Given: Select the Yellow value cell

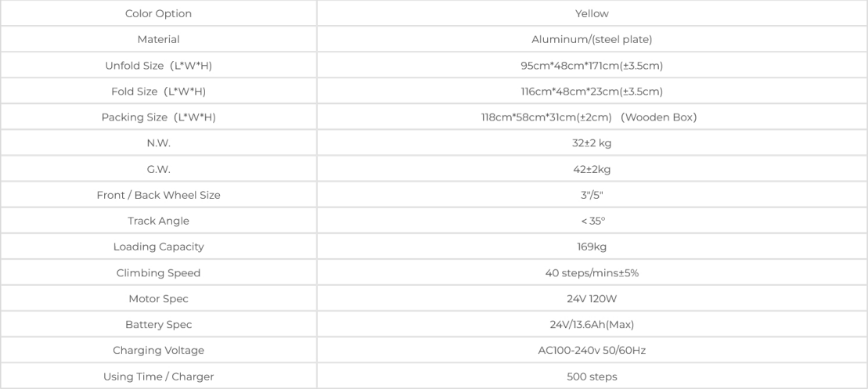Looking at the screenshot, I should pyautogui.click(x=592, y=13).
